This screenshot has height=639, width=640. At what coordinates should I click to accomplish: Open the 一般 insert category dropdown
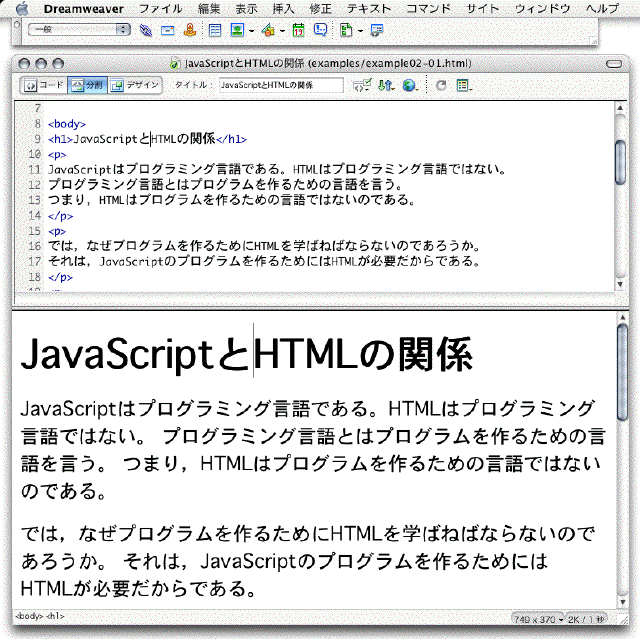79,30
